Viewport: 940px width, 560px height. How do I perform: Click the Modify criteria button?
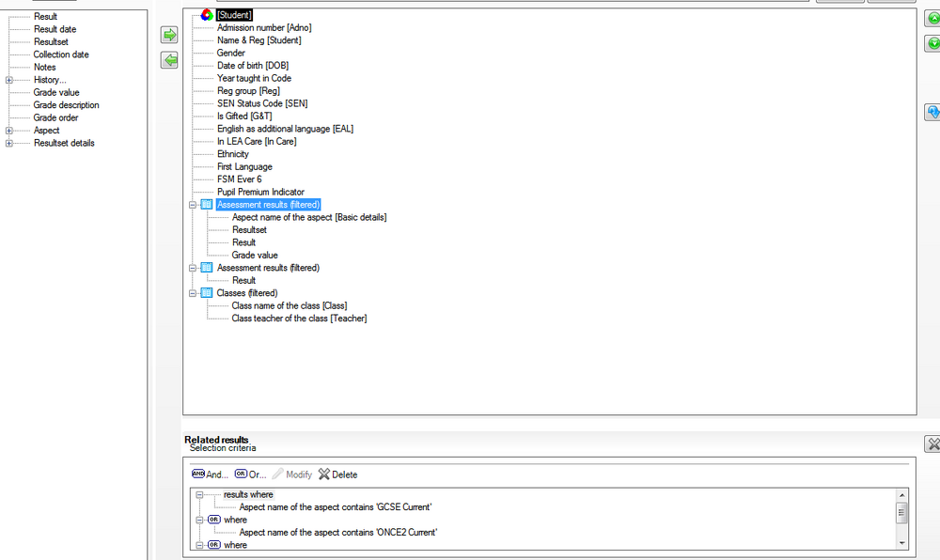click(292, 474)
